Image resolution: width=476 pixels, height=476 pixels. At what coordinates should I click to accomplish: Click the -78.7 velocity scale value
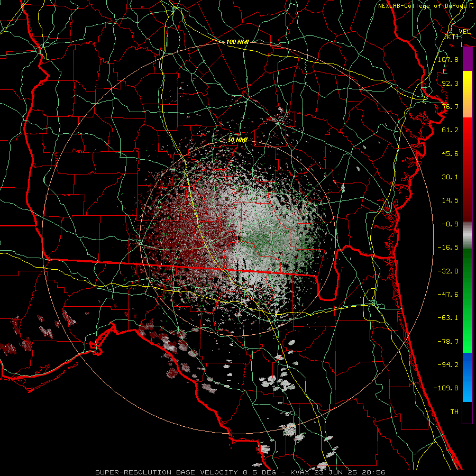[448, 342]
